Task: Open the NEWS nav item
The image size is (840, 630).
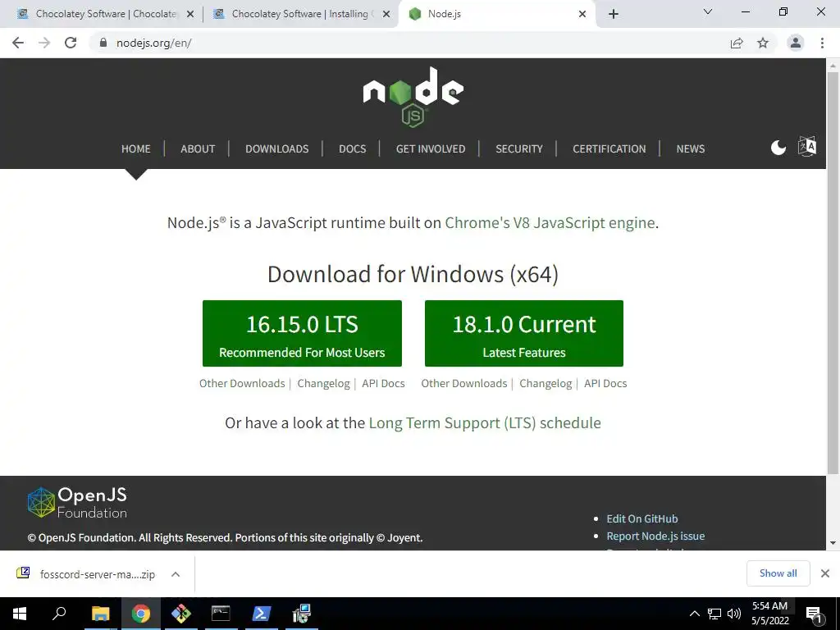Action: click(x=691, y=149)
